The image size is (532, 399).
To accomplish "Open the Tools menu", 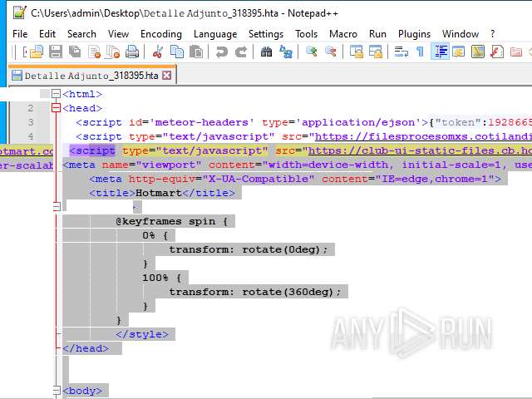I will pyautogui.click(x=307, y=34).
